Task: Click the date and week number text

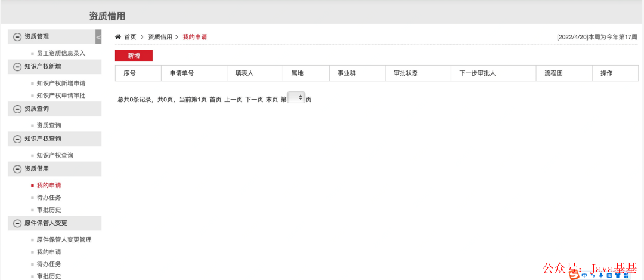Action: point(597,37)
